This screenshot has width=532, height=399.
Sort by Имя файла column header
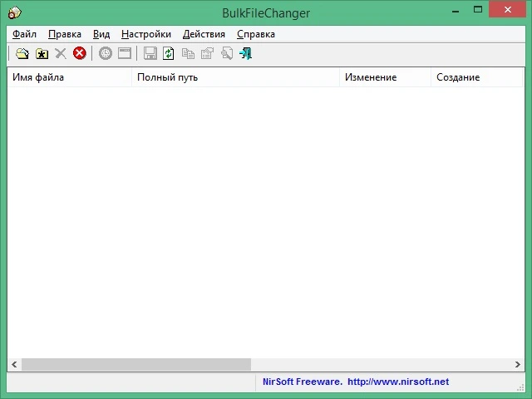click(70, 77)
